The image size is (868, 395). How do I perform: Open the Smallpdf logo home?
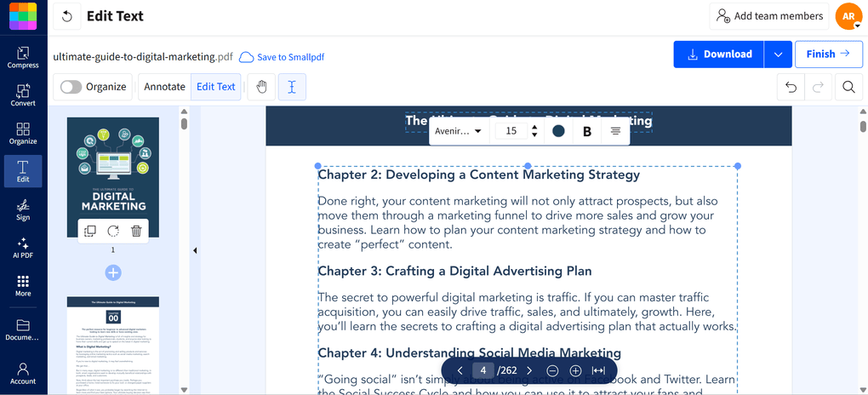tap(23, 16)
